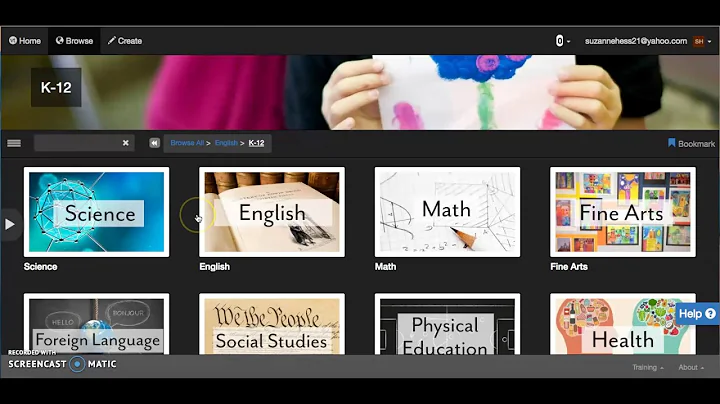Select the K-12 breadcrumb link
The width and height of the screenshot is (720, 404).
tap(256, 143)
